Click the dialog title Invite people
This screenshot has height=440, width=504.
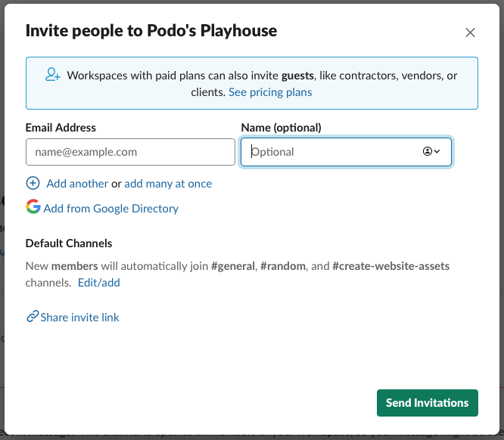[151, 31]
